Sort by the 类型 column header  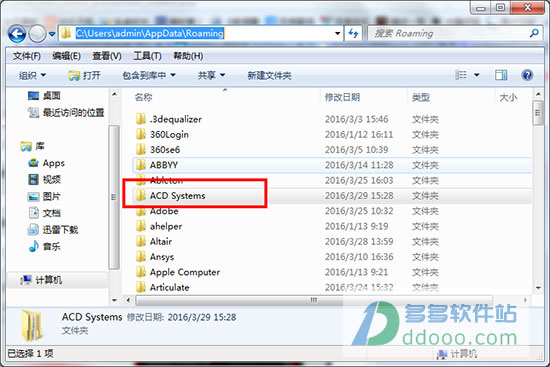(x=421, y=97)
